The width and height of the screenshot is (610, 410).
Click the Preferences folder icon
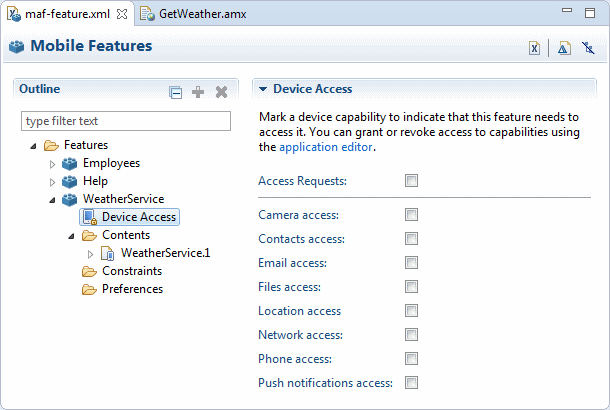pos(89,290)
